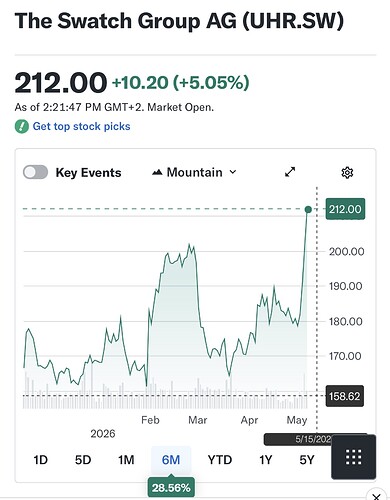The width and height of the screenshot is (390, 500).
Task: Select the 5Y time range
Action: (307, 460)
